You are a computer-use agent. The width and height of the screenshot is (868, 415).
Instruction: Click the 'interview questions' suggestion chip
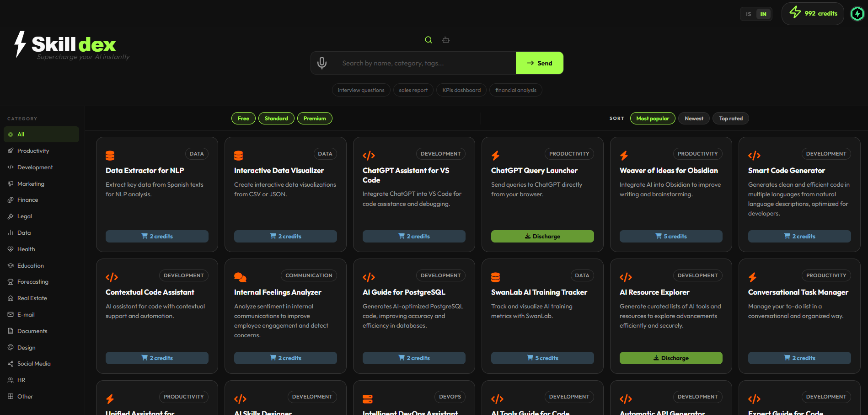pyautogui.click(x=361, y=90)
